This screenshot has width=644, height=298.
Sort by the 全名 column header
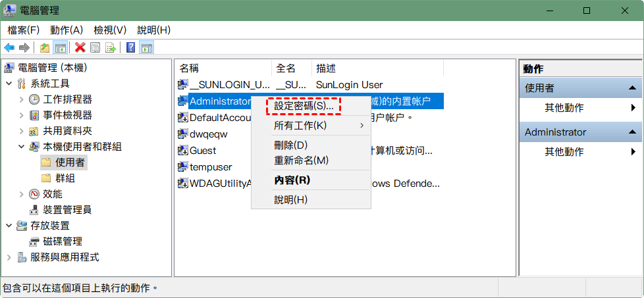(x=292, y=68)
